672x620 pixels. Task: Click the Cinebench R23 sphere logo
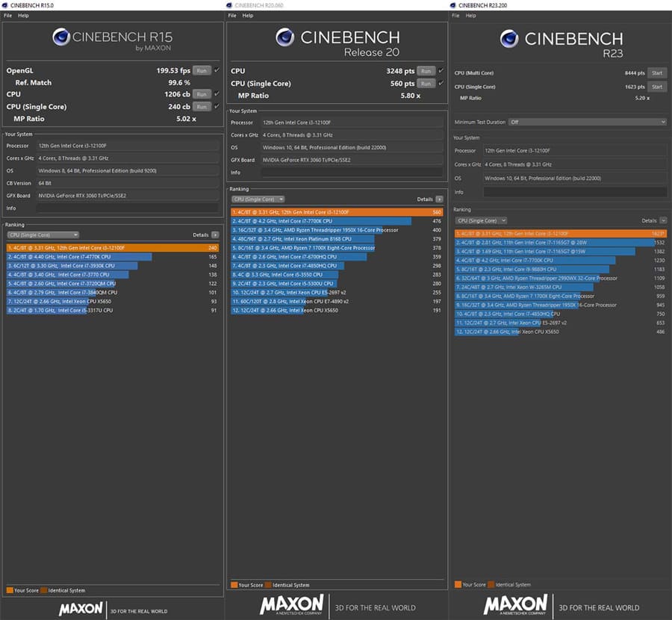[509, 39]
